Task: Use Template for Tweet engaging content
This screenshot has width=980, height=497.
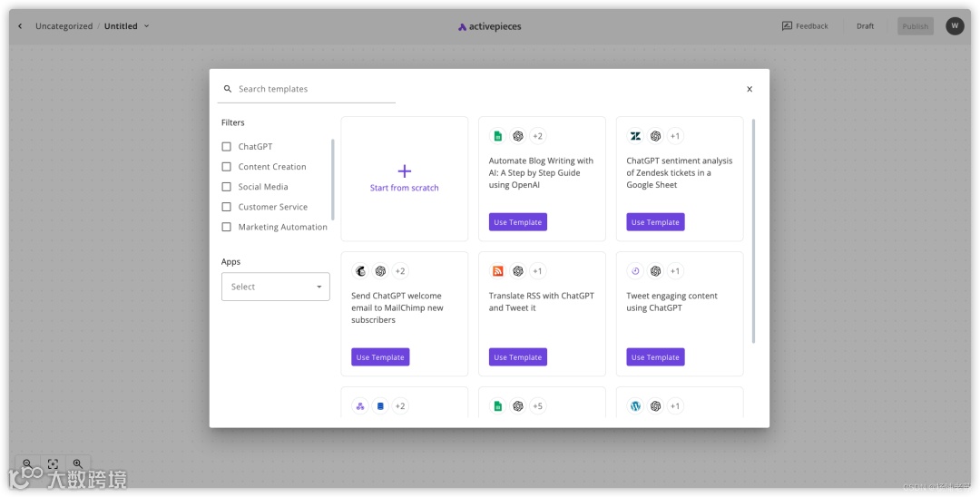Action: click(655, 357)
